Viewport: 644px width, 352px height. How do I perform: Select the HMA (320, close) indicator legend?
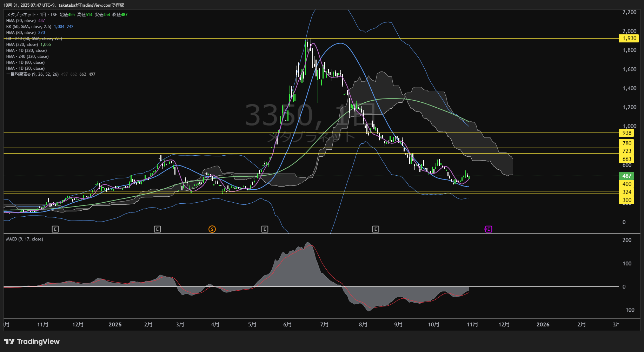point(22,45)
